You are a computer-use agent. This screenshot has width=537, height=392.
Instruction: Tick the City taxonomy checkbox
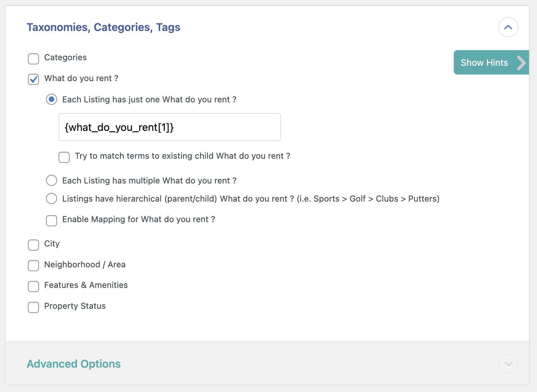(33, 245)
